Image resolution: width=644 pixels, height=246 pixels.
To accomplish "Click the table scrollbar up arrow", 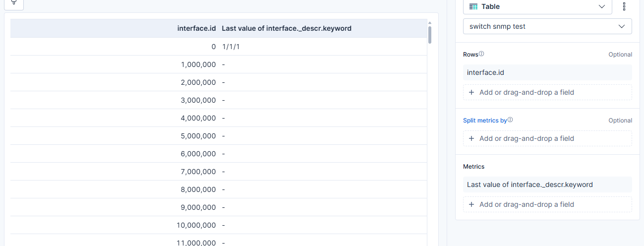I will (430, 23).
